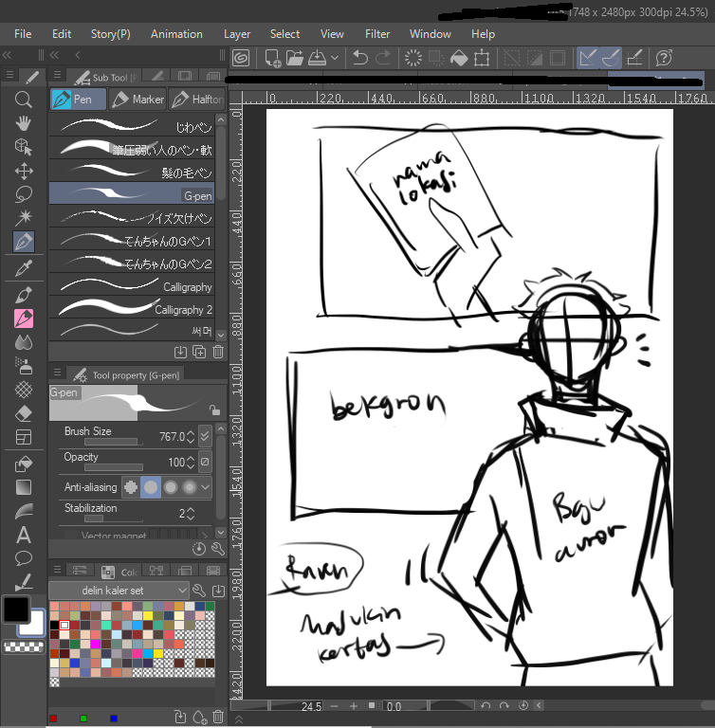Select the Lasso selection tool

pyautogui.click(x=23, y=194)
